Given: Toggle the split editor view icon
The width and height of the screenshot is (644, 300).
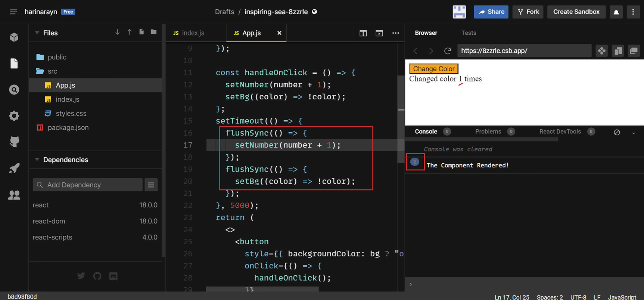Looking at the screenshot, I should click(x=363, y=33).
